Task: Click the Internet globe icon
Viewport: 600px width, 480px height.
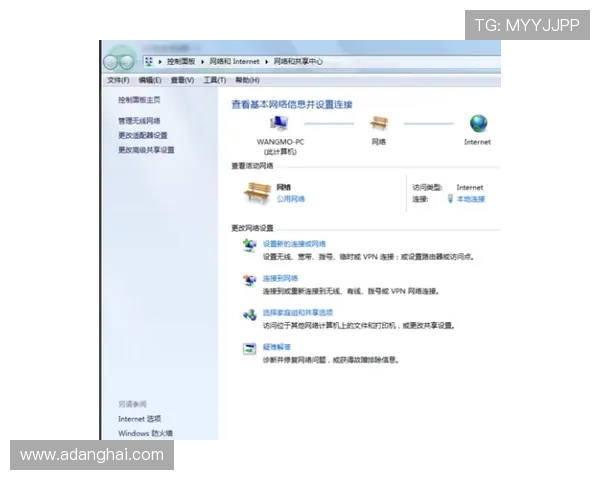Action: 478,123
